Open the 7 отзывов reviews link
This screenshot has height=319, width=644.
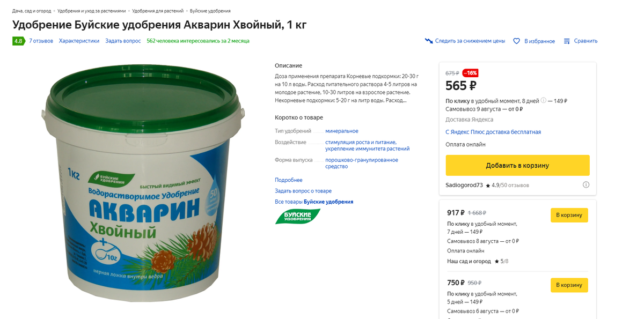coord(41,41)
